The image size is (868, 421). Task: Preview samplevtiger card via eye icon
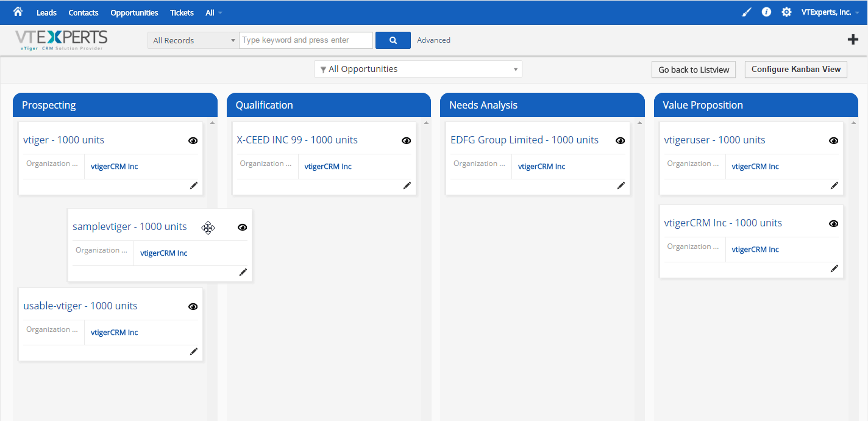(243, 227)
